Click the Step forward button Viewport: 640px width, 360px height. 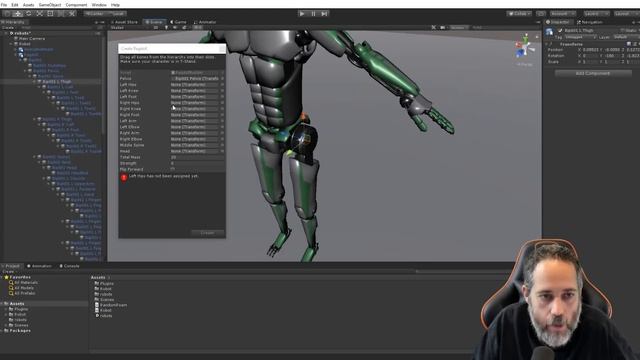click(x=324, y=13)
